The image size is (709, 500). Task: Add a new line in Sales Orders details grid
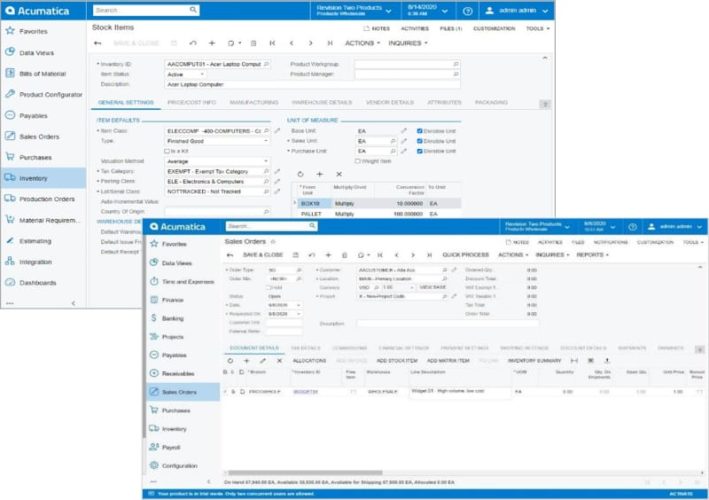coord(246,361)
